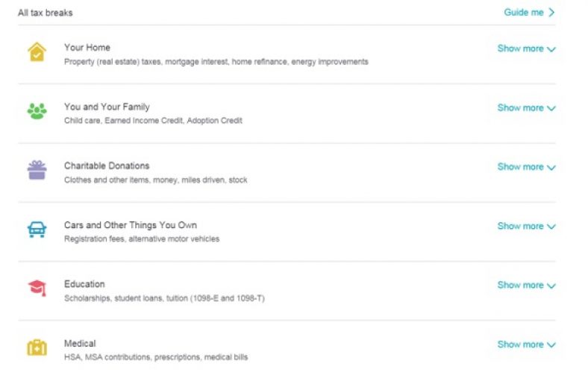Expand Show more for Your Home

tap(526, 49)
